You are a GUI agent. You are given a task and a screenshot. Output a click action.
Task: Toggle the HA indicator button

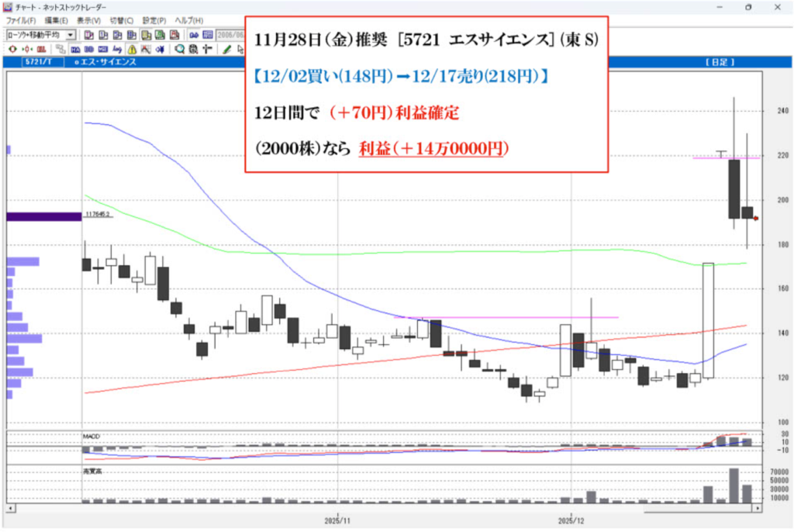(77, 48)
